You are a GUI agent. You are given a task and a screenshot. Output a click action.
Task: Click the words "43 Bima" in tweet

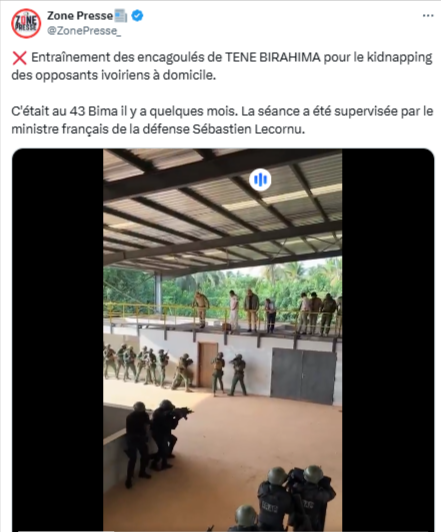click(93, 111)
